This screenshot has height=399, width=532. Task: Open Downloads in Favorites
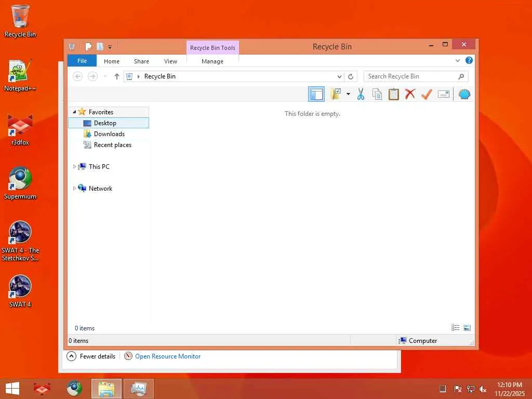(109, 134)
